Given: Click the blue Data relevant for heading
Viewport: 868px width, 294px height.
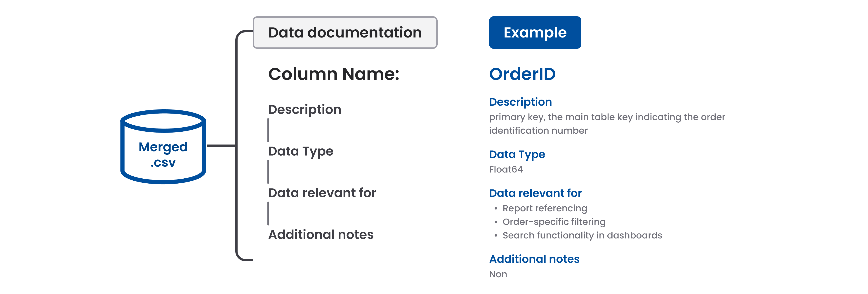Looking at the screenshot, I should 535,193.
